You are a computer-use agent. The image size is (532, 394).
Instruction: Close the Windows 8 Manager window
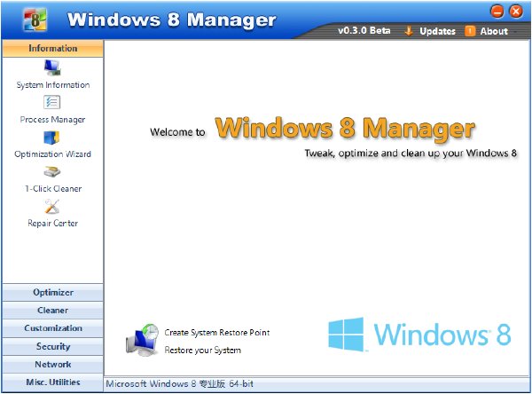tap(516, 12)
